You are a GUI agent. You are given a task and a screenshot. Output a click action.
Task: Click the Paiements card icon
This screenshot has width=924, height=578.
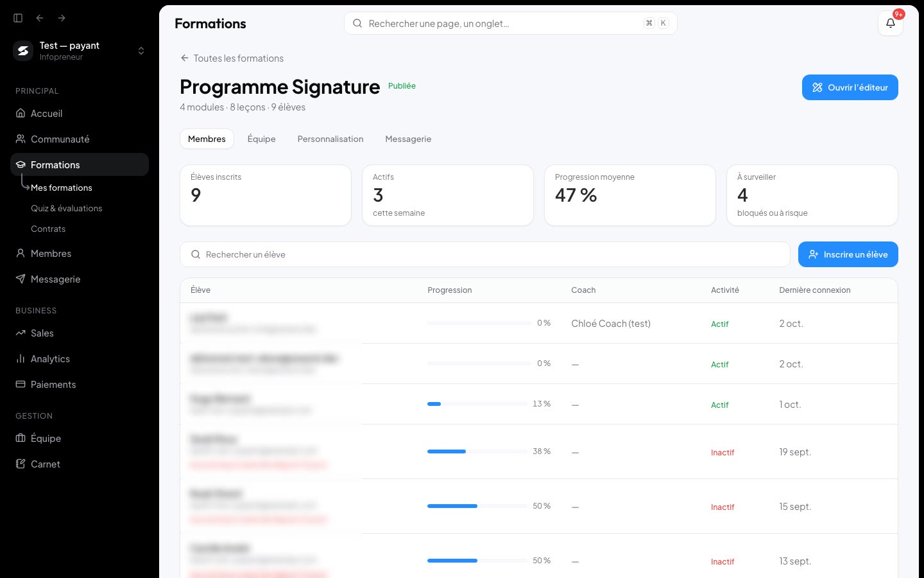(x=21, y=384)
